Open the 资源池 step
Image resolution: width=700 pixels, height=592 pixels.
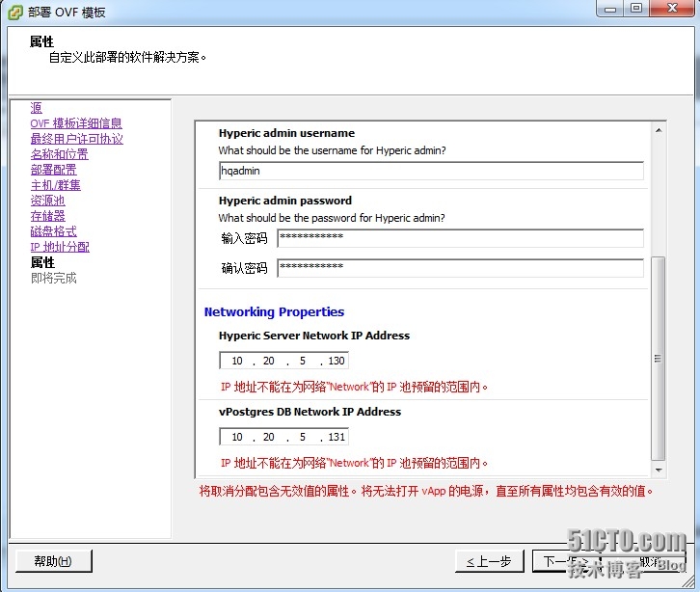pyautogui.click(x=47, y=201)
